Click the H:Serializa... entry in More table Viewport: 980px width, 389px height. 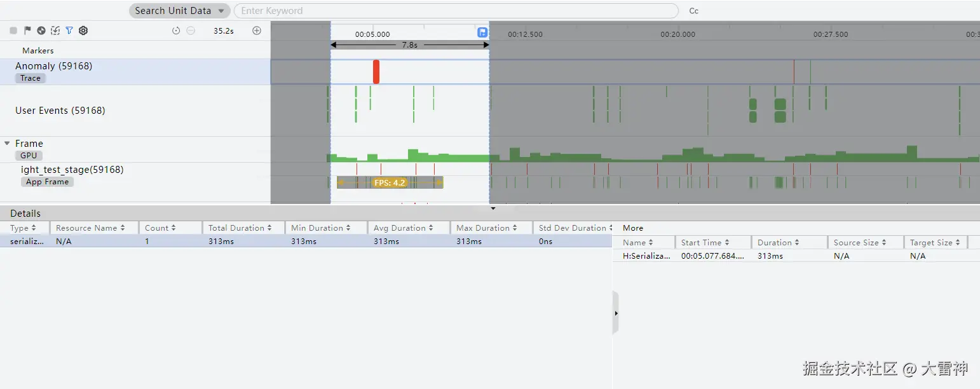tap(646, 256)
